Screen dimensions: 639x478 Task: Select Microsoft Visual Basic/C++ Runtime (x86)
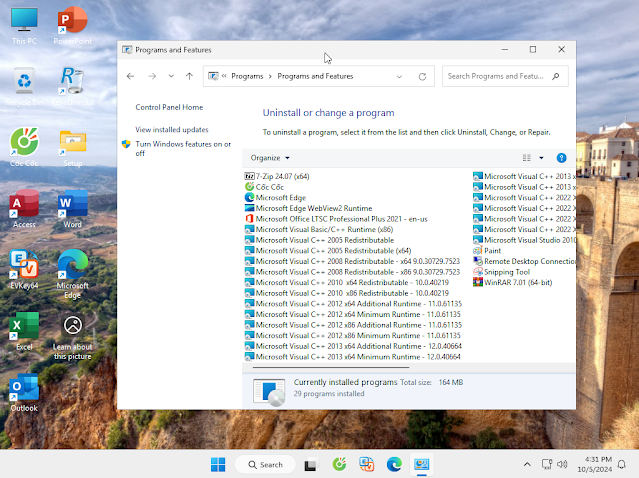319,229
